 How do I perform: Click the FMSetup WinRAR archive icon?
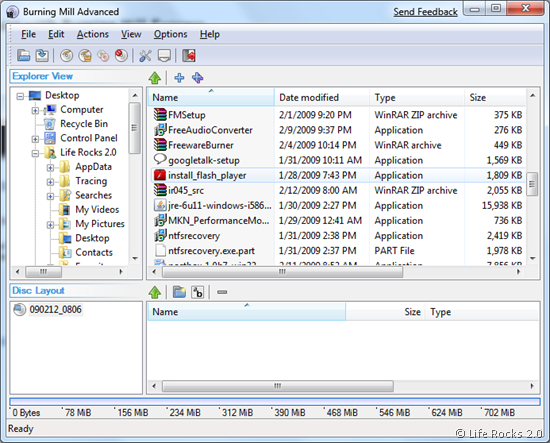(160, 115)
